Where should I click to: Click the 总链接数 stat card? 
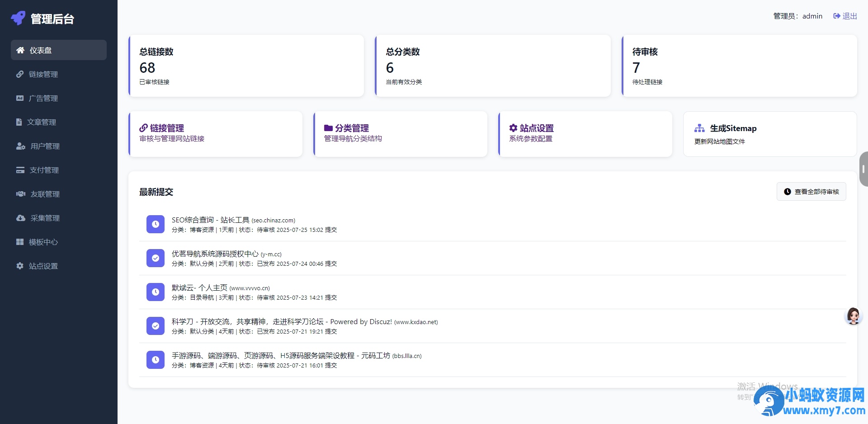pyautogui.click(x=246, y=66)
